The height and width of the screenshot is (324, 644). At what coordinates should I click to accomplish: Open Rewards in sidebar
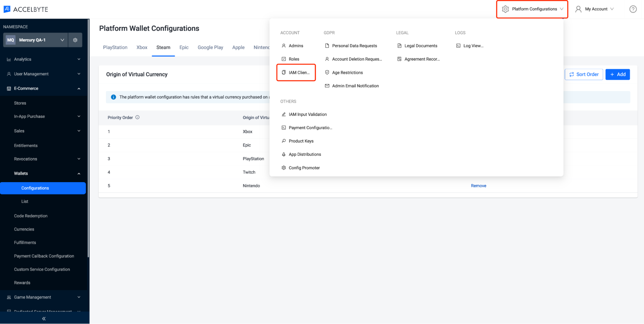point(22,283)
